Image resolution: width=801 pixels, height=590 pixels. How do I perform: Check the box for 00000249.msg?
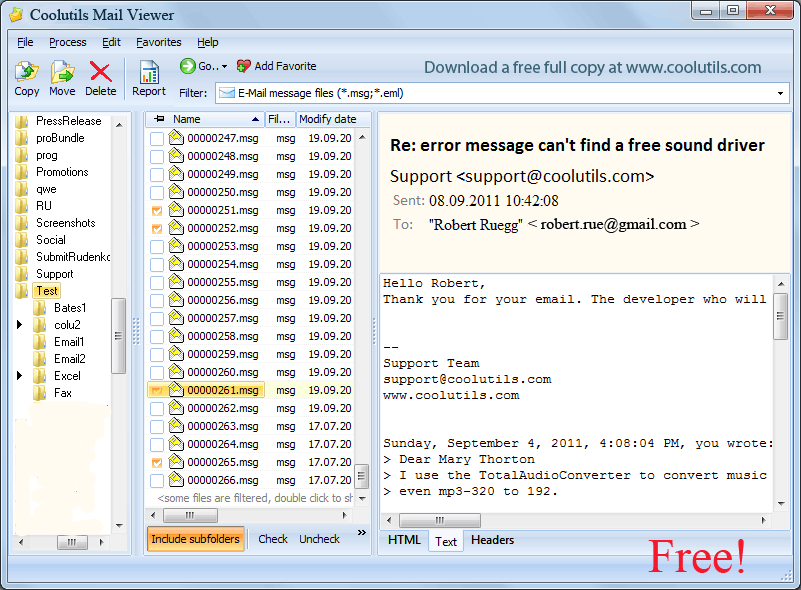(x=157, y=175)
